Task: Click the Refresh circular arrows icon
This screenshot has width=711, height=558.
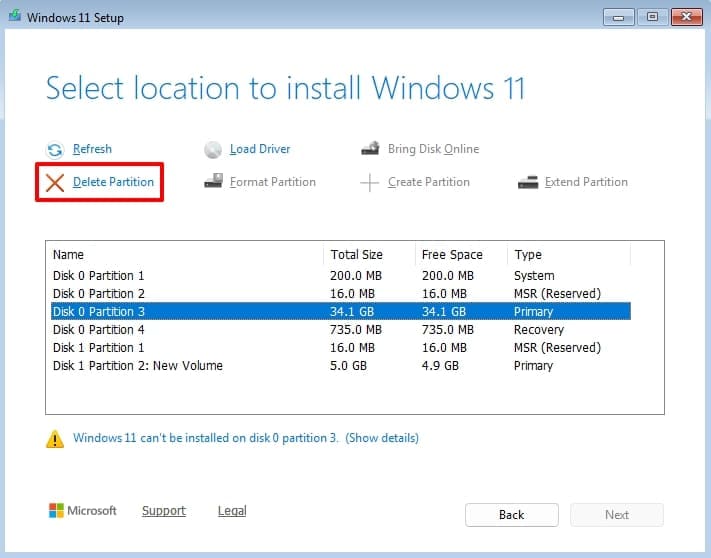Action: point(55,150)
